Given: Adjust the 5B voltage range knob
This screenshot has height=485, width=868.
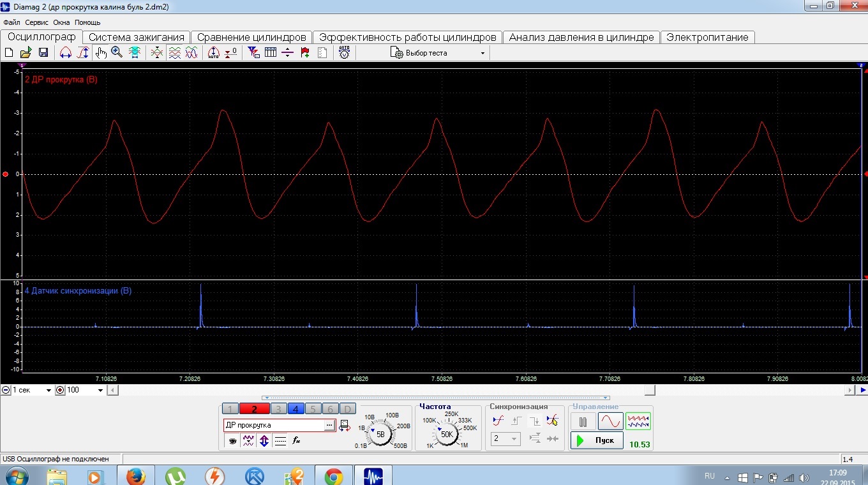Looking at the screenshot, I should click(x=381, y=434).
